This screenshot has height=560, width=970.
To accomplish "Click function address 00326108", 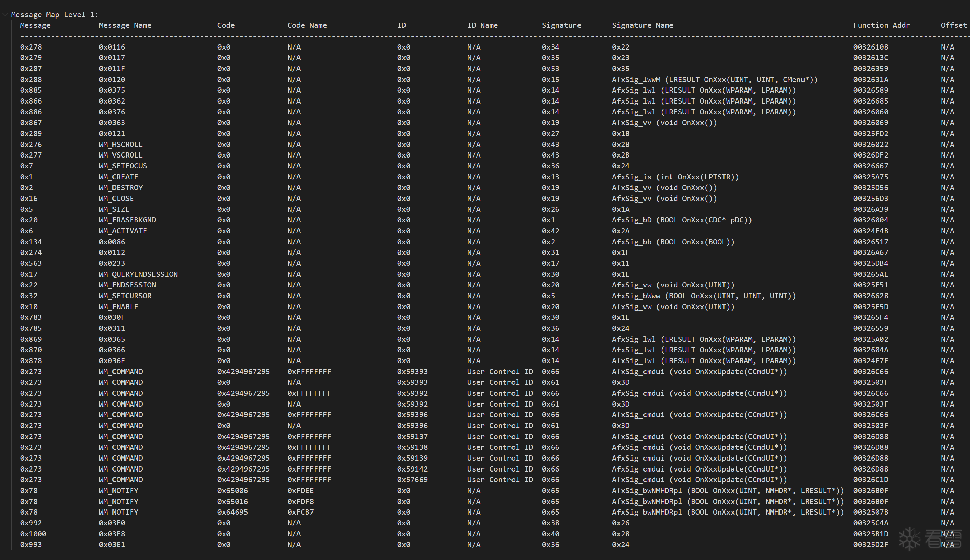I will coord(871,47).
